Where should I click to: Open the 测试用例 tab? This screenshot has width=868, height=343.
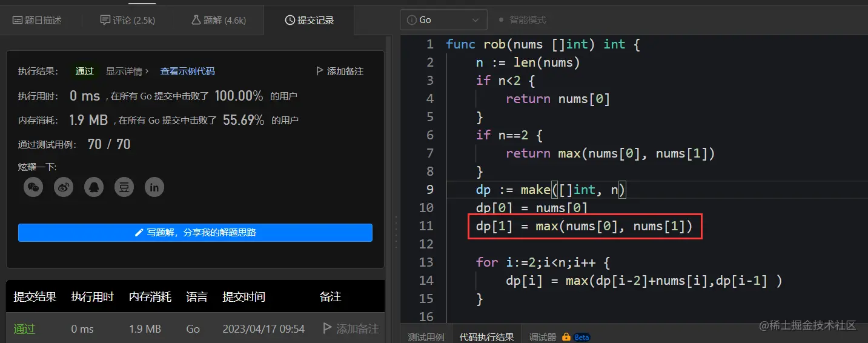coord(426,337)
